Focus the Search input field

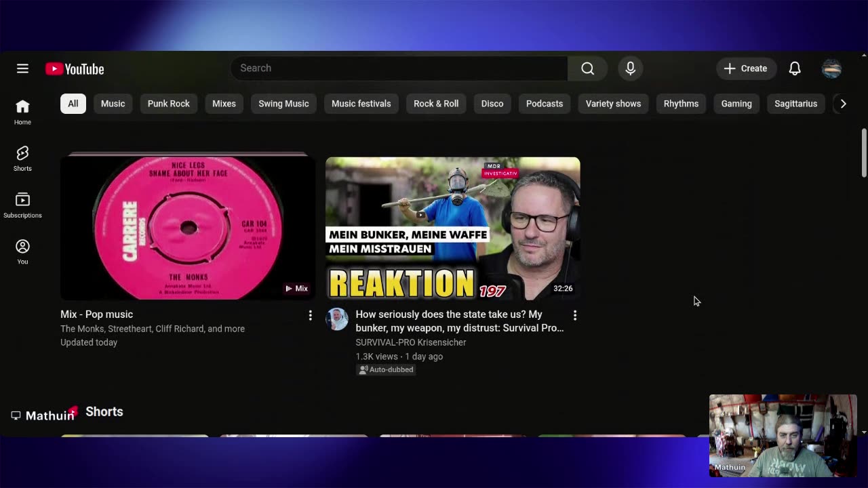399,68
